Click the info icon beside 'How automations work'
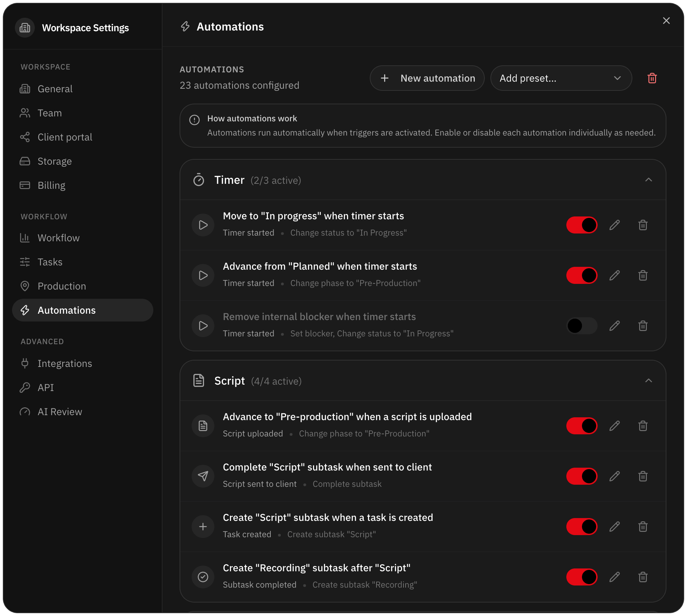Image resolution: width=687 pixels, height=616 pixels. click(x=194, y=120)
